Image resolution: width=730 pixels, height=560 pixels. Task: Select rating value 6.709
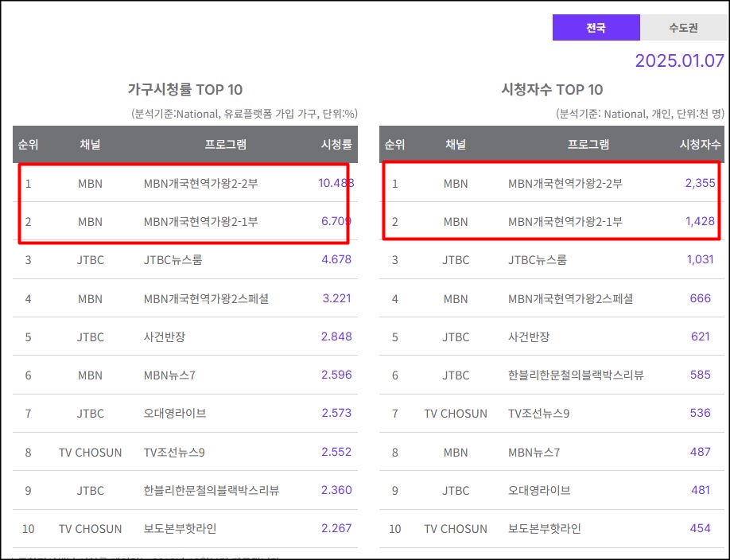click(x=336, y=221)
